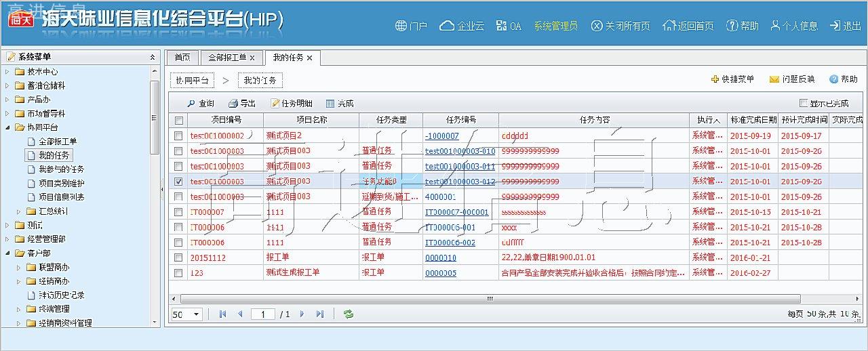Open 任务明细 task details icon
This screenshot has width=868, height=351.
click(275, 104)
